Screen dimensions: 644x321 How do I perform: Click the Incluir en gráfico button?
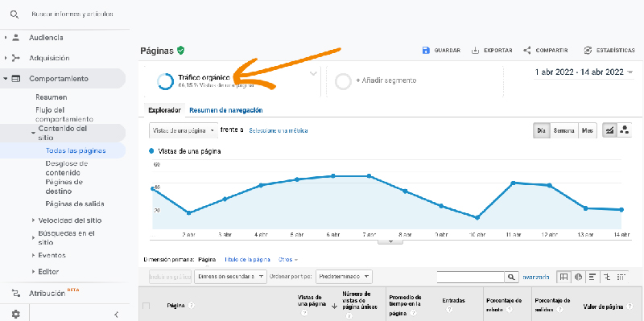tap(171, 277)
